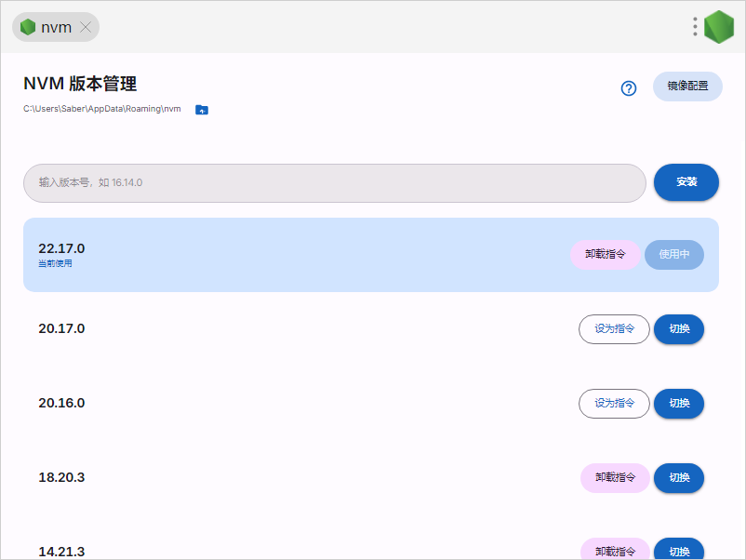Click the 当前使用 label under 22.17.0
The image size is (746, 560).
pyautogui.click(x=55, y=263)
